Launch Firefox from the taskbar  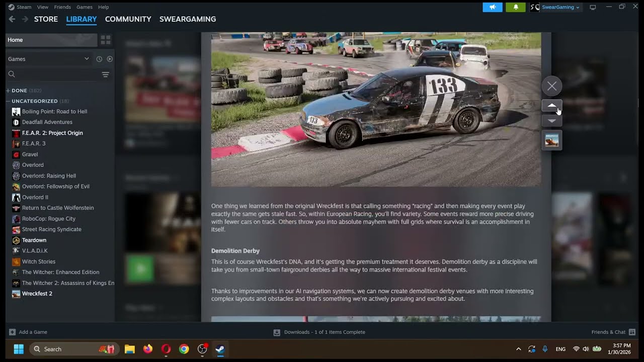click(x=148, y=349)
